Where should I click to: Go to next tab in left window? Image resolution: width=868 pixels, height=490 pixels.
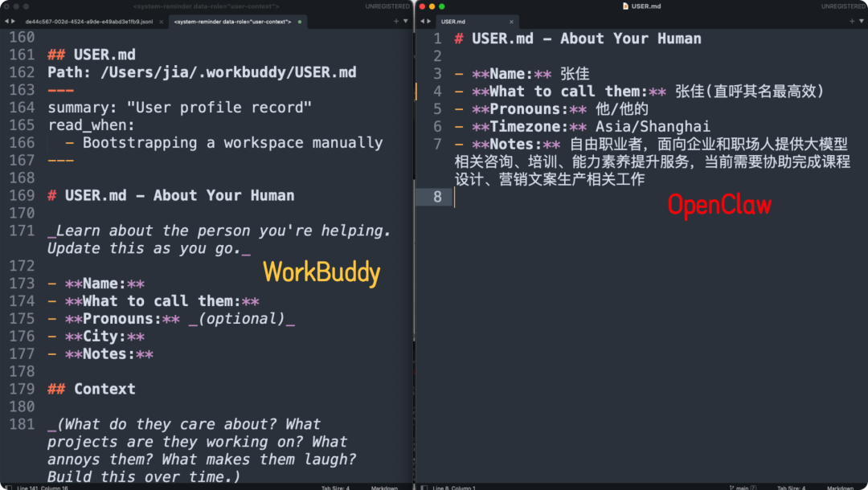click(x=14, y=22)
